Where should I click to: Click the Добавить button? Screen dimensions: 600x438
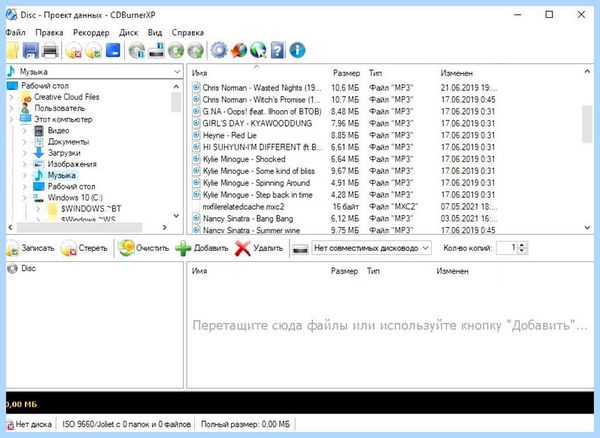point(202,248)
